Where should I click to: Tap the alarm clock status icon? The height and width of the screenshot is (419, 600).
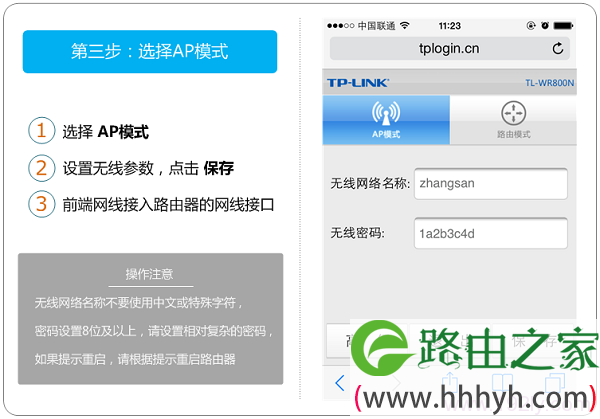click(x=545, y=26)
